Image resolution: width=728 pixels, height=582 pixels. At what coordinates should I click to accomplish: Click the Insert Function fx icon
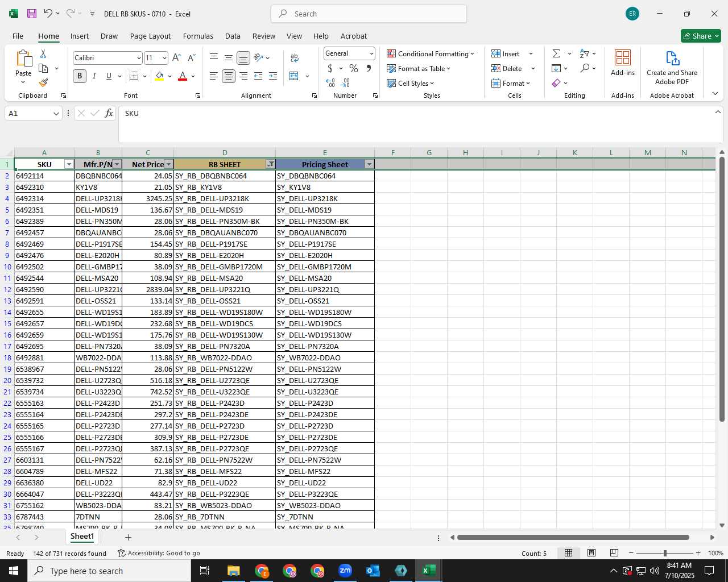(x=109, y=113)
